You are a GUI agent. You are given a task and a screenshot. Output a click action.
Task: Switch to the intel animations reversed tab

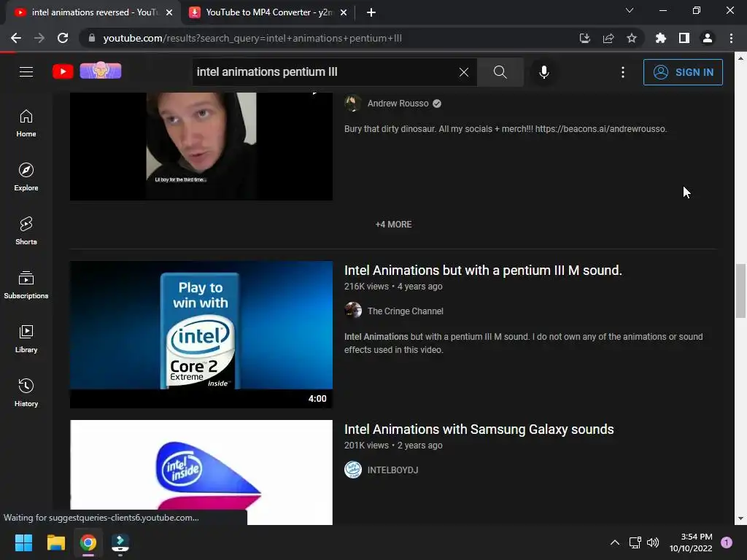coord(93,12)
